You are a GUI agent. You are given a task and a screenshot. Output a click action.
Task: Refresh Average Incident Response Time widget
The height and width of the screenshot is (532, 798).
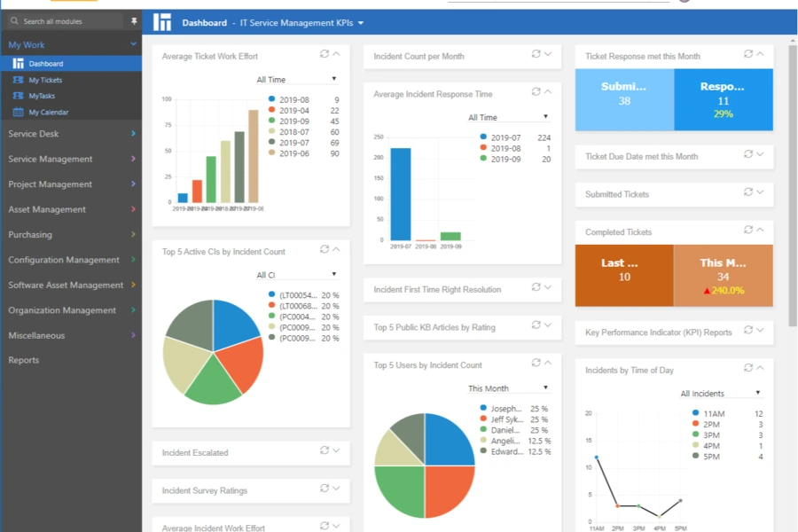[x=536, y=91]
